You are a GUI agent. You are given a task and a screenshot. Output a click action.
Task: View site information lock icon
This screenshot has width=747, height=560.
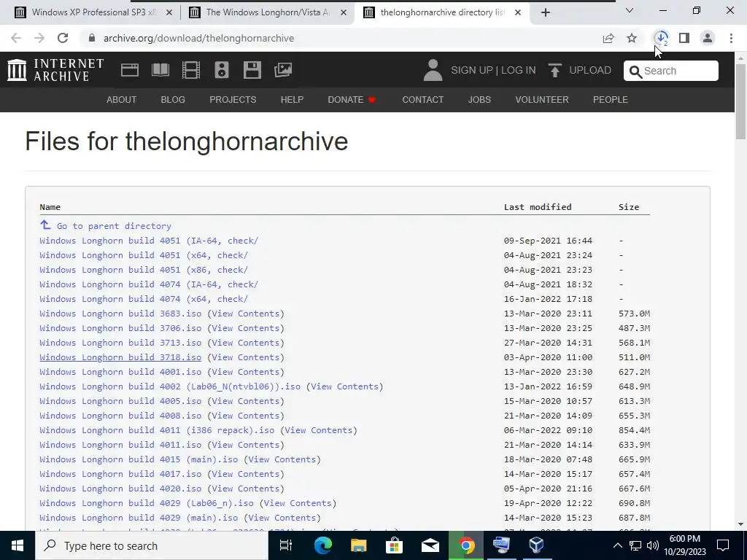[92, 38]
